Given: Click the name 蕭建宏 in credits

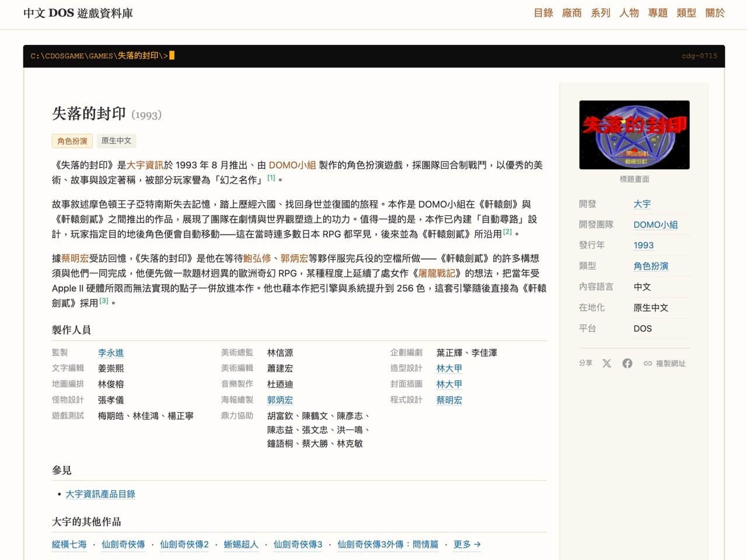Looking at the screenshot, I should click(280, 369).
